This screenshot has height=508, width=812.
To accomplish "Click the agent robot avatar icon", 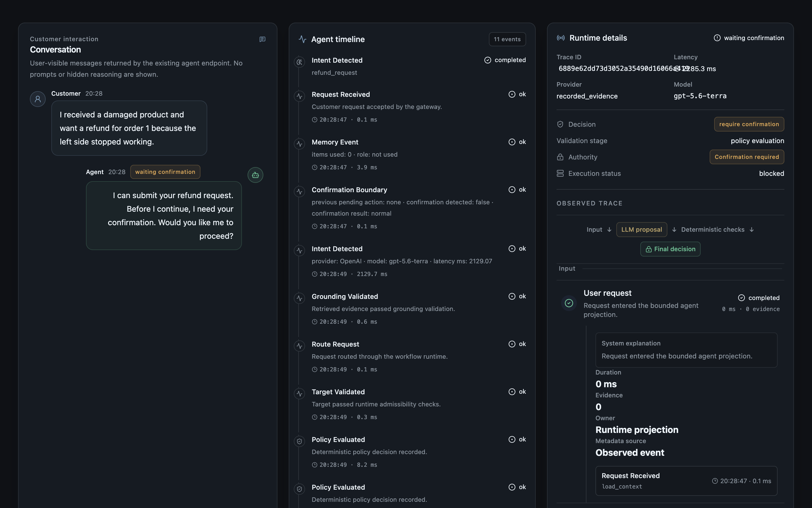I will click(255, 175).
